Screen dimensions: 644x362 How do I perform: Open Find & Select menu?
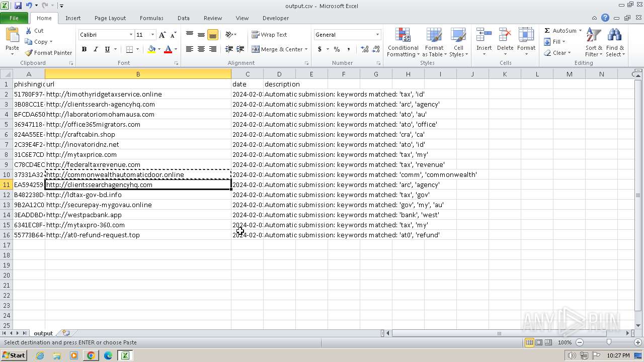pos(615,42)
